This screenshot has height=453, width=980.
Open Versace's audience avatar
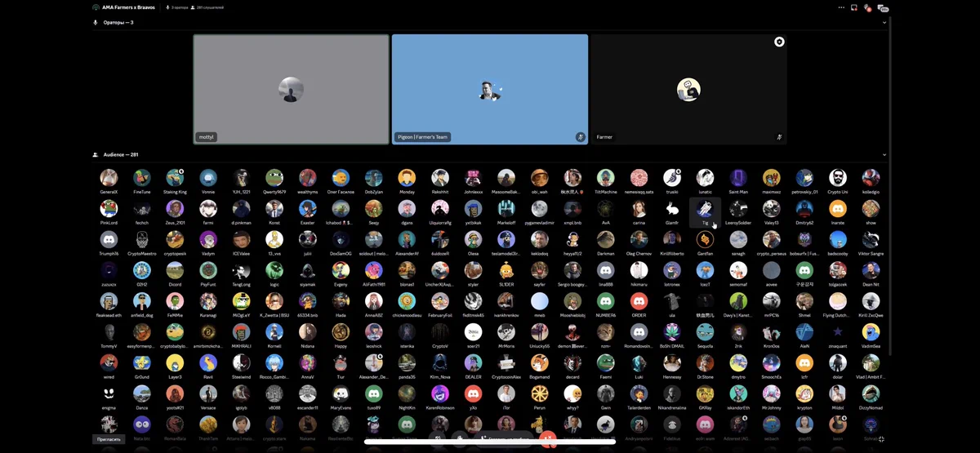[x=208, y=393]
